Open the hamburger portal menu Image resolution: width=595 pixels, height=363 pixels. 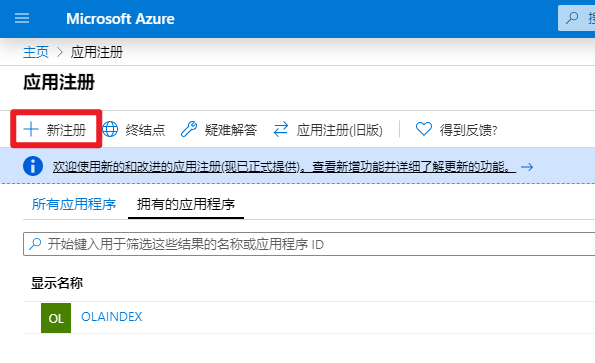(x=22, y=18)
